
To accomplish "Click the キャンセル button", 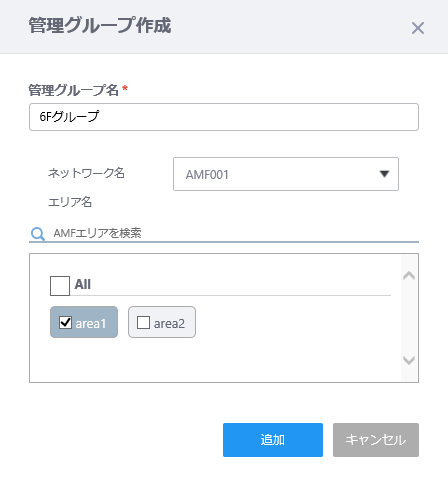I will pyautogui.click(x=376, y=440).
